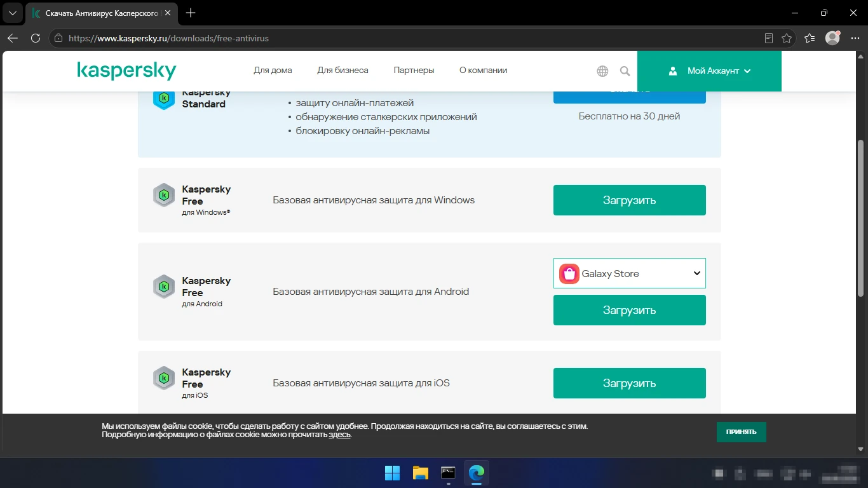The image size is (868, 488).
Task: Click text блокировку онлайн-рекламы
Action: click(x=363, y=131)
